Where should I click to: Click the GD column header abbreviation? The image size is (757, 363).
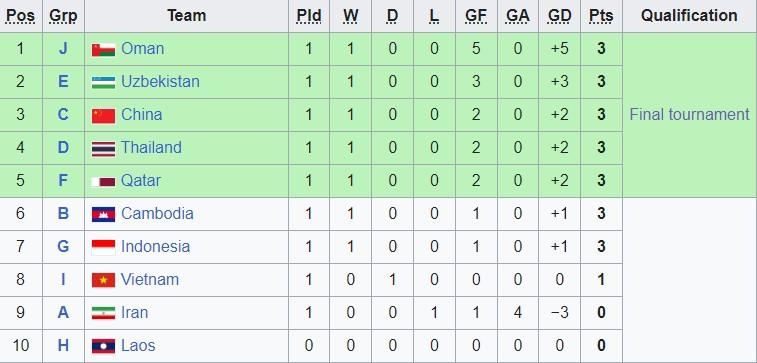[560, 16]
